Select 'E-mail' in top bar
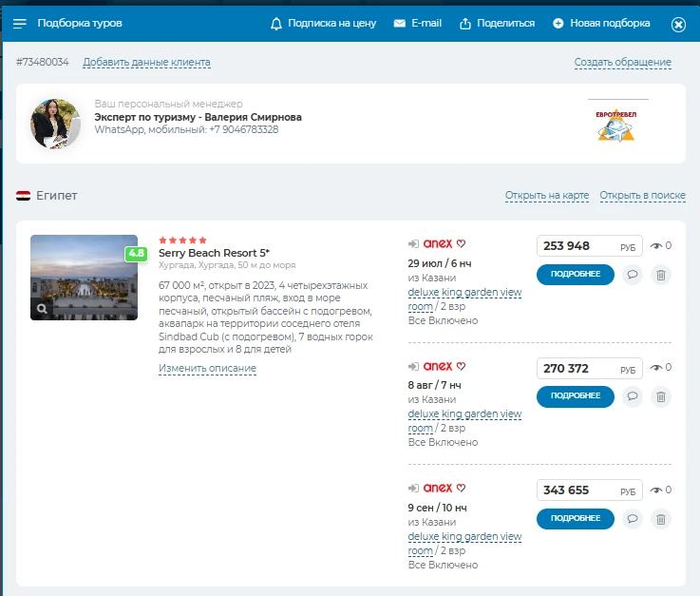Image resolution: width=700 pixels, height=596 pixels. [x=426, y=23]
